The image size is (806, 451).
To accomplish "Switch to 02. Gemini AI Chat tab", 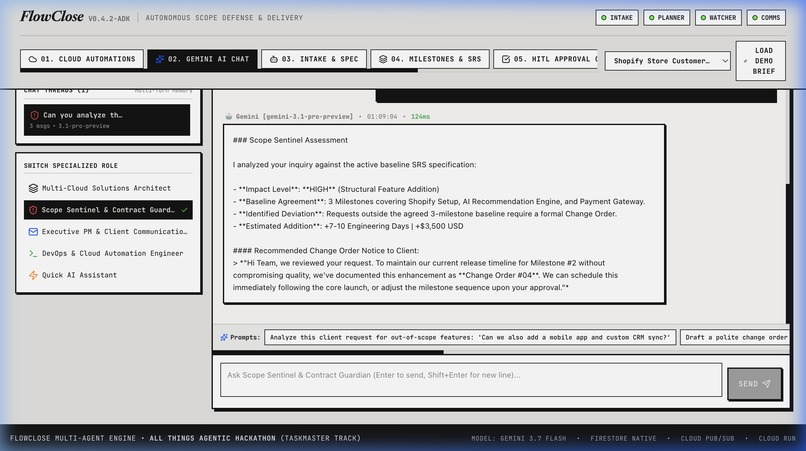I will click(204, 59).
